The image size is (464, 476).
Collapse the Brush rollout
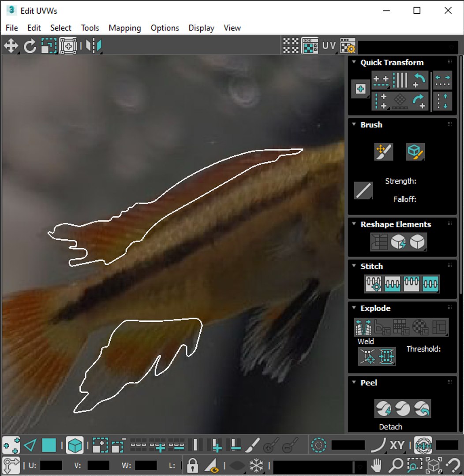[x=354, y=124]
